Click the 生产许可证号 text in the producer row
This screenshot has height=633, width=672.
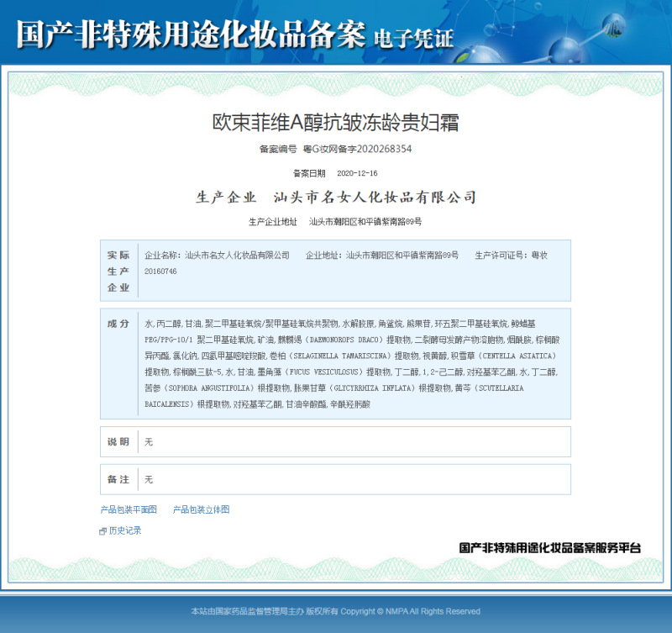tap(501, 256)
